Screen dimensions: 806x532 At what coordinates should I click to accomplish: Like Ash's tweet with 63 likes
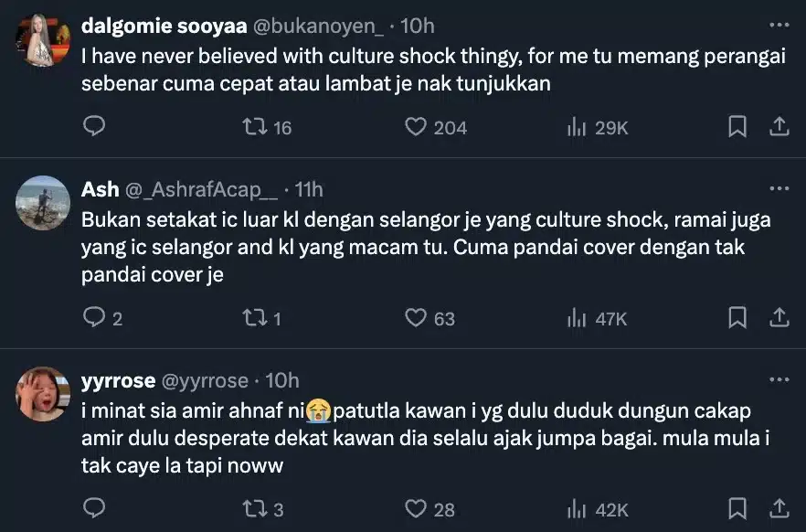tap(417, 317)
